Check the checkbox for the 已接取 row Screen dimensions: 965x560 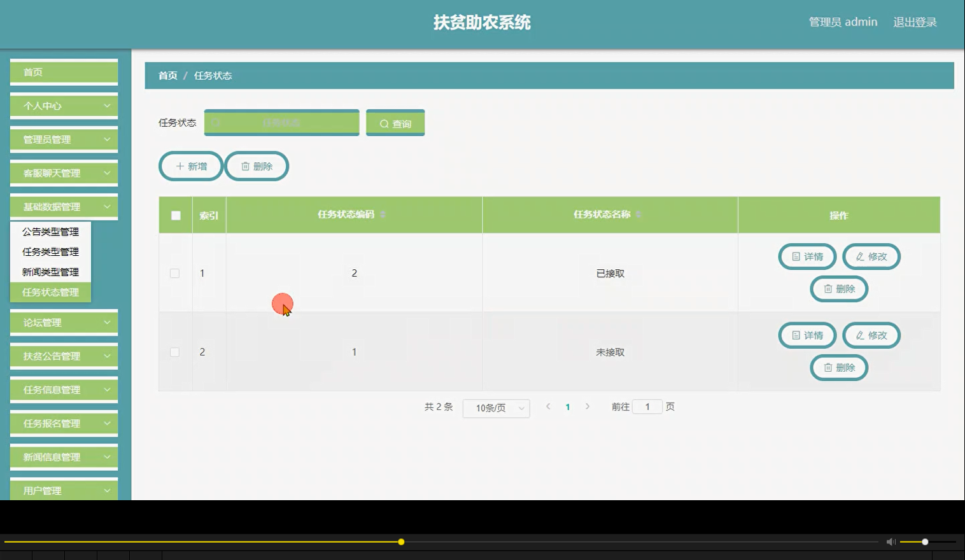pyautogui.click(x=176, y=273)
